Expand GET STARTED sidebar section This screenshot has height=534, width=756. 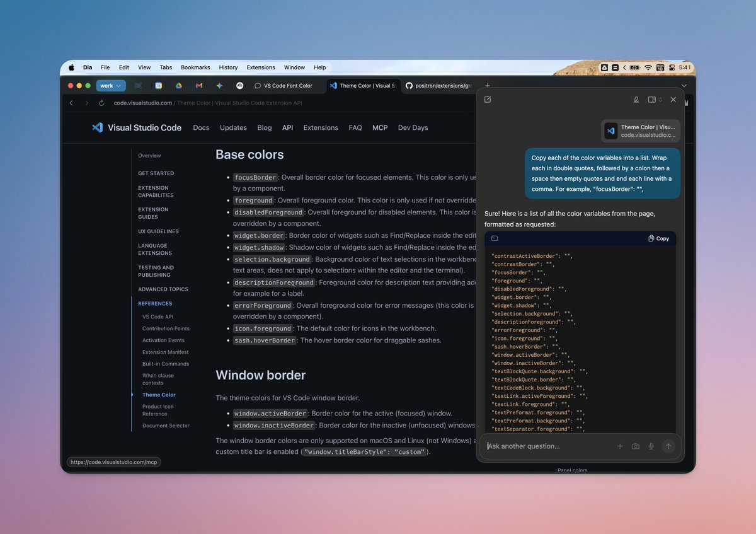tap(156, 173)
